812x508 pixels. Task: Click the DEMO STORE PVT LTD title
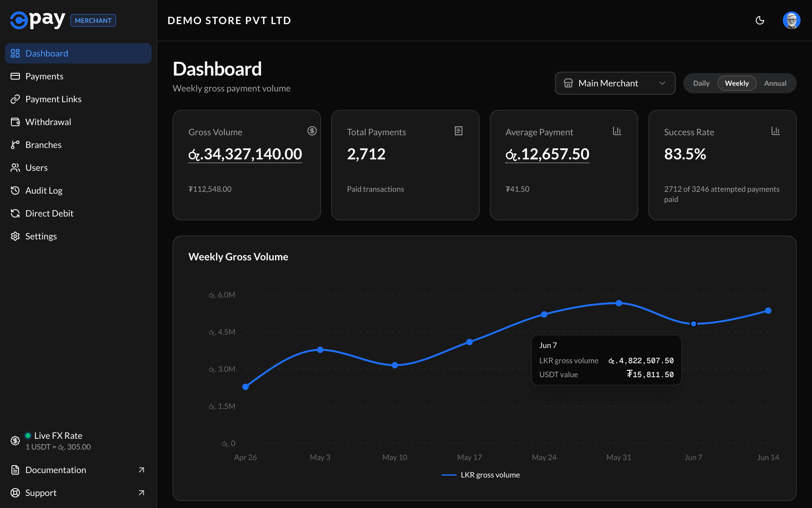(x=229, y=21)
